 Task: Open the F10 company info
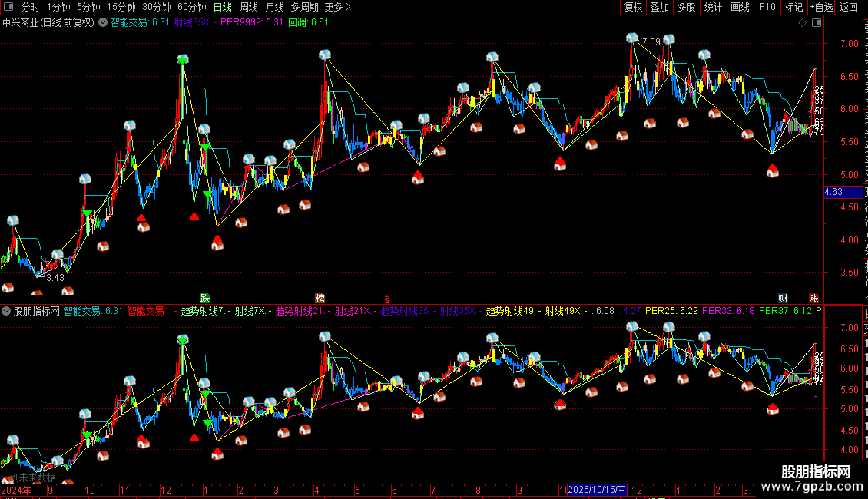767,7
